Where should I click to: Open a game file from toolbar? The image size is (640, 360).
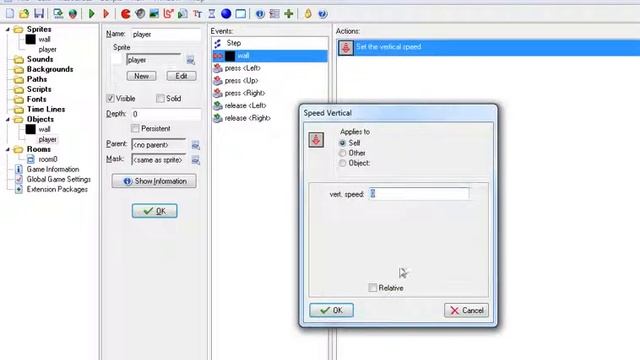tap(24, 14)
